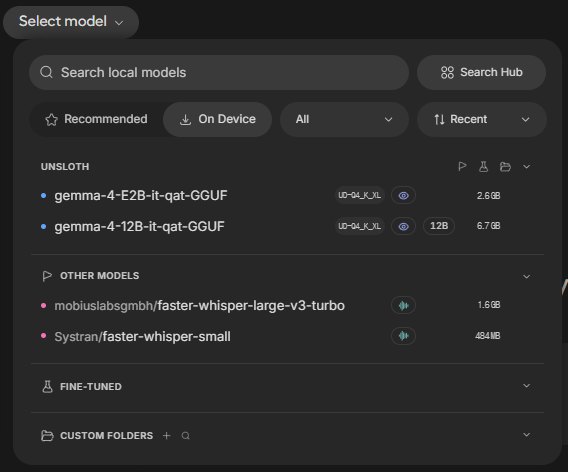Click the flask icon in Unsloth header
The width and height of the screenshot is (568, 472).
click(484, 167)
